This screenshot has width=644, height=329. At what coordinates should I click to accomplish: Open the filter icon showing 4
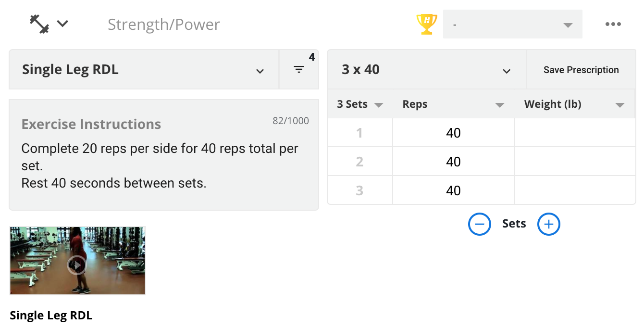tap(299, 70)
